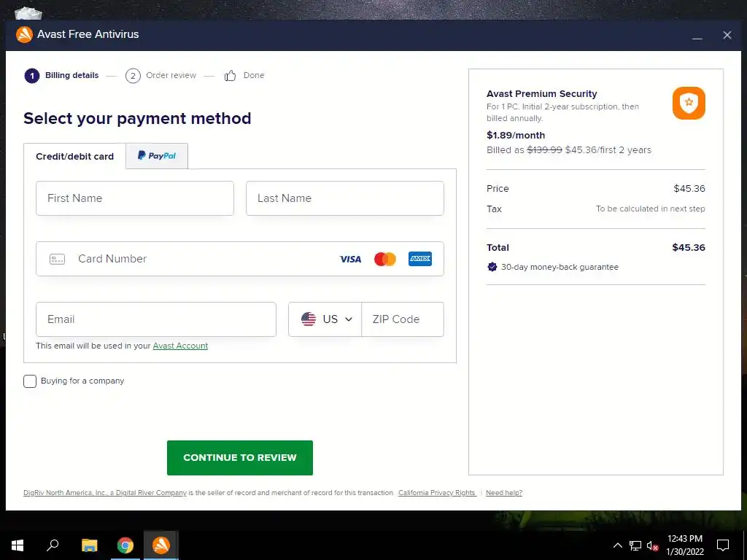The image size is (747, 560).
Task: Close the Avast window
Action: coord(727,35)
